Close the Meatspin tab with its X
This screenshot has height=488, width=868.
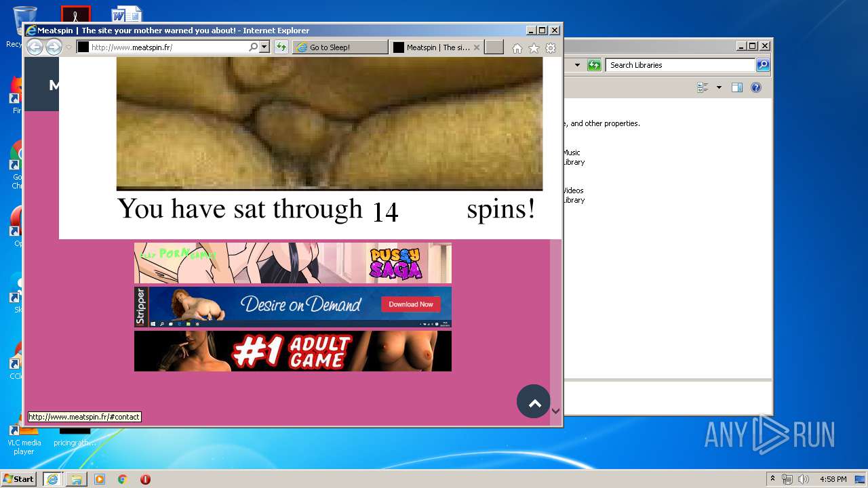click(477, 47)
